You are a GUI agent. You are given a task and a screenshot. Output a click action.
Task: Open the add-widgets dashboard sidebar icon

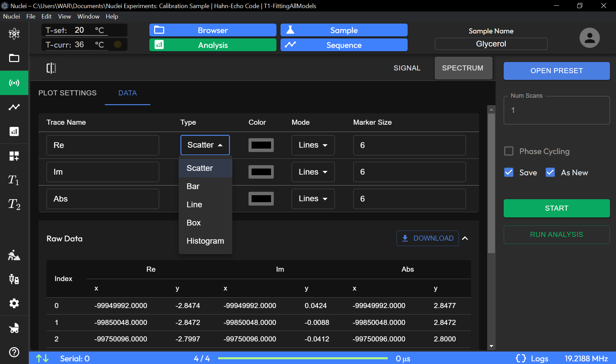14,156
